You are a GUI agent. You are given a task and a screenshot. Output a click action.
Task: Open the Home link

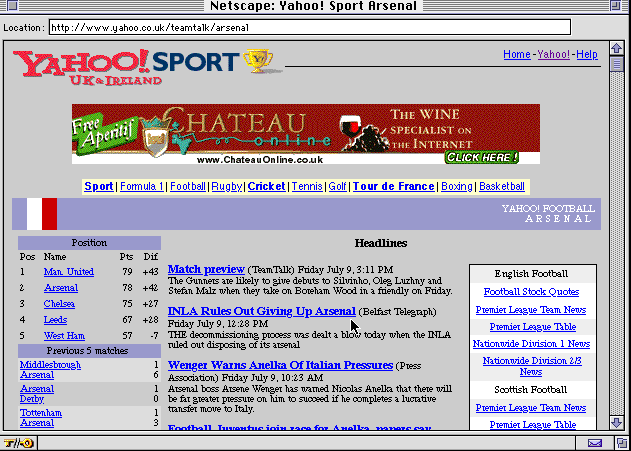[517, 54]
